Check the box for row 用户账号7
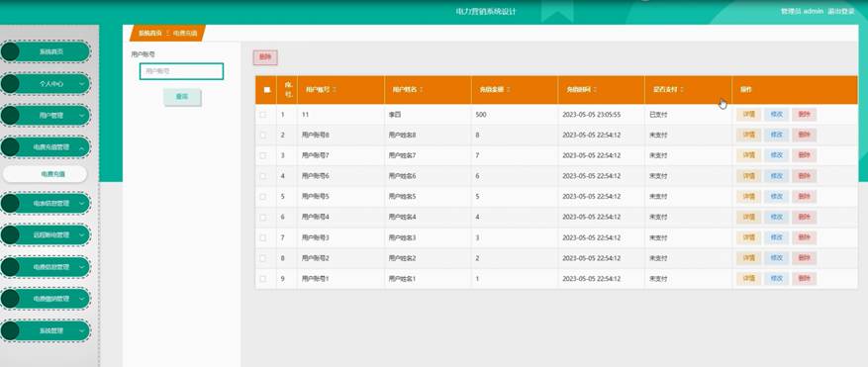This screenshot has height=367, width=868. tap(263, 155)
